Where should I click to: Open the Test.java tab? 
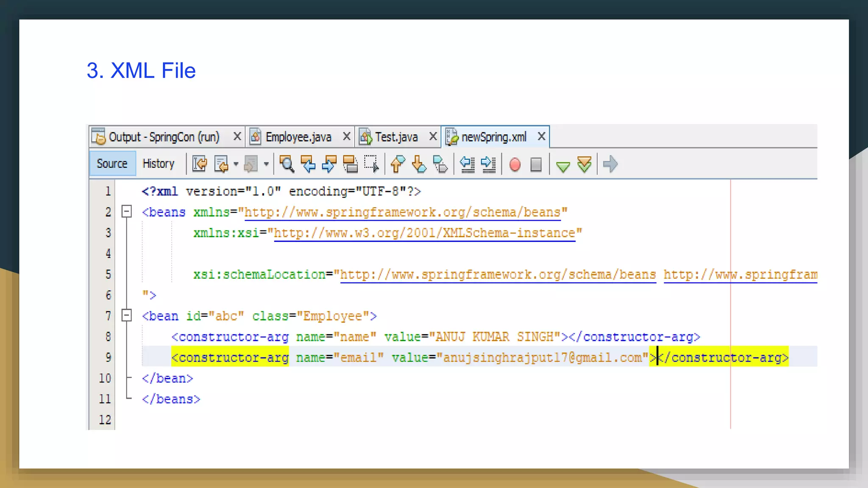click(396, 137)
